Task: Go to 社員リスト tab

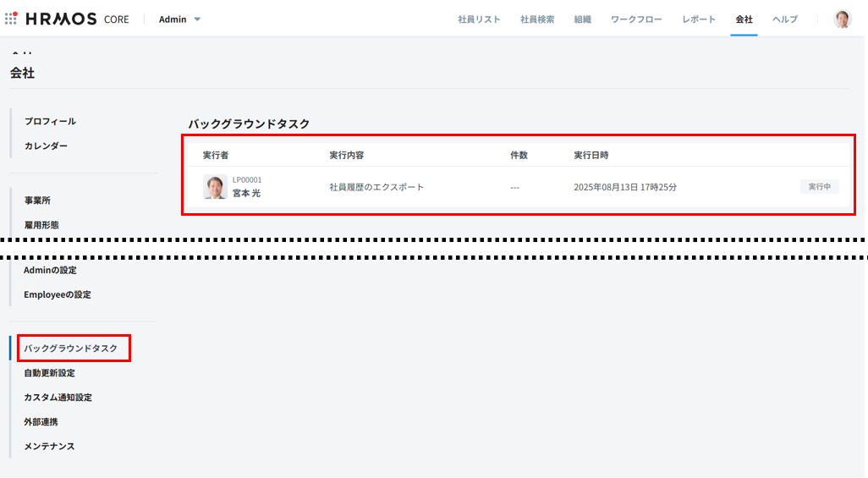Action: [x=479, y=19]
